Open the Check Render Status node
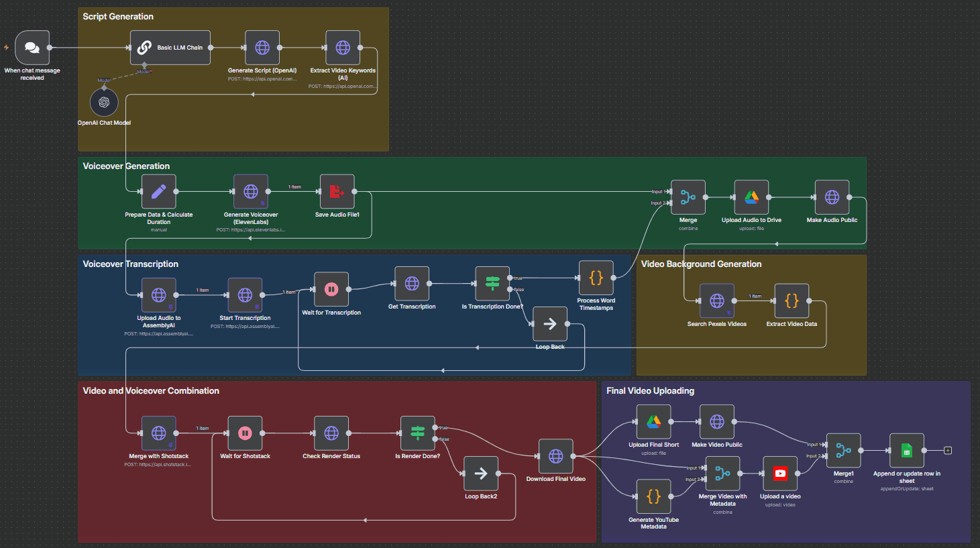The image size is (980, 548). [331, 433]
